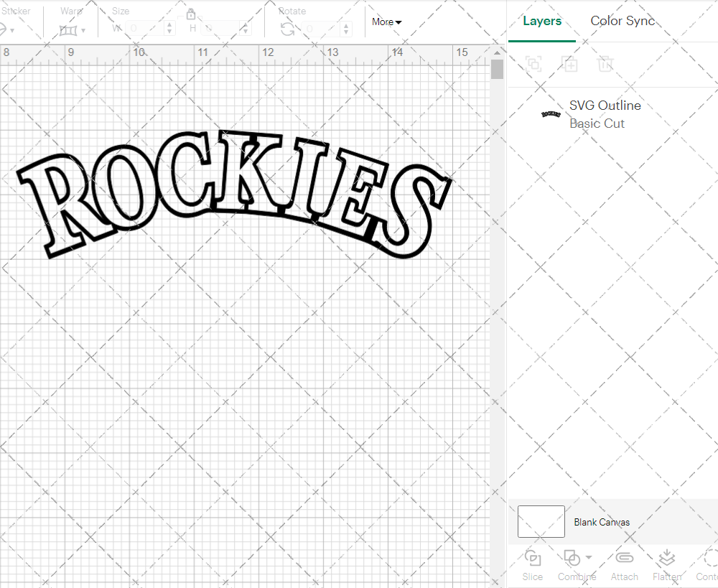Select the SVG Outline layer
The image size is (718, 588).
tap(613, 114)
